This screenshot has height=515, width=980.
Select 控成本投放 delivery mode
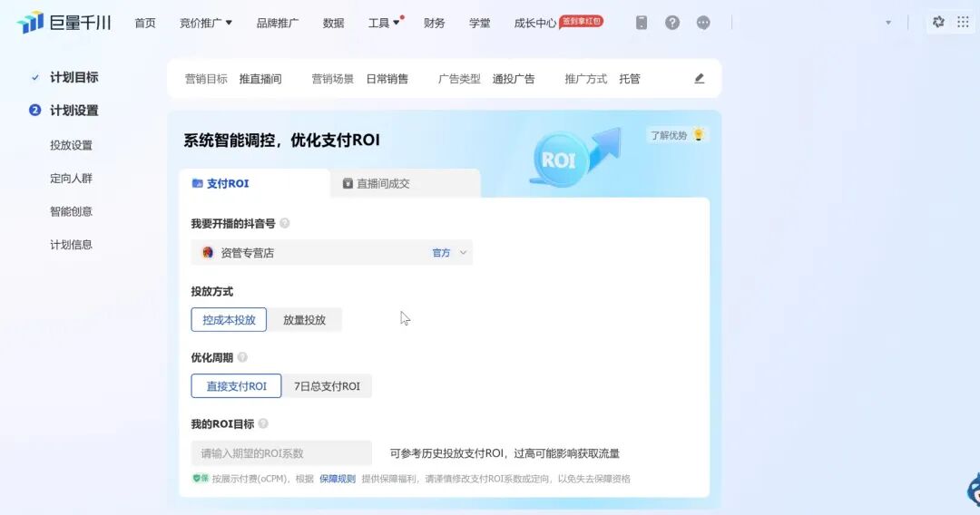point(229,320)
